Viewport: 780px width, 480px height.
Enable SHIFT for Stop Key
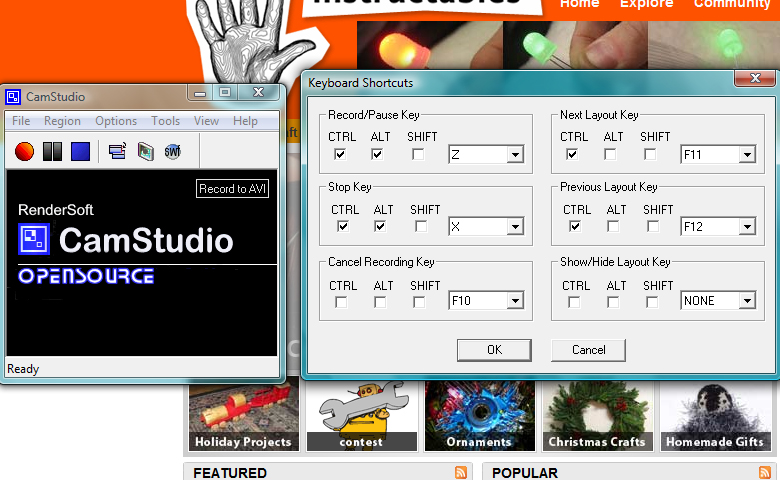(x=421, y=226)
